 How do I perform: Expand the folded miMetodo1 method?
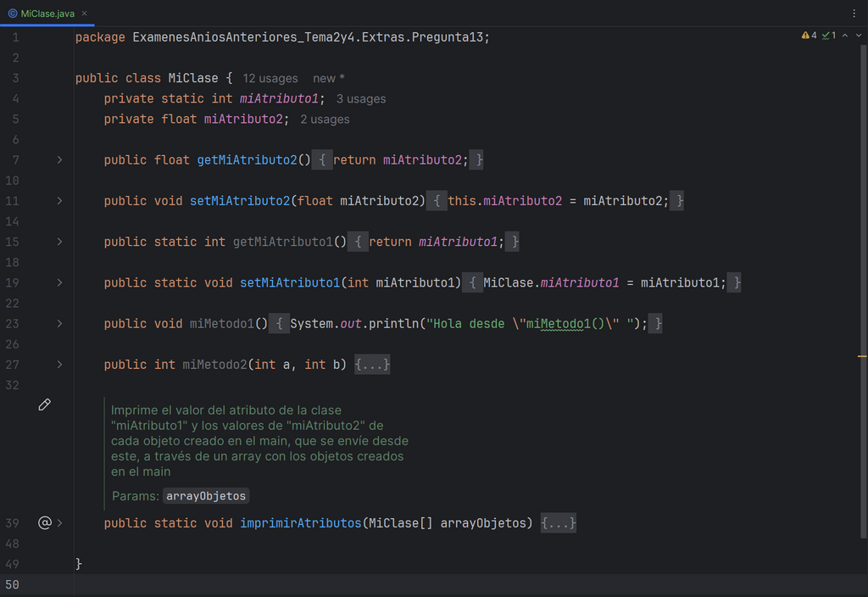[60, 324]
